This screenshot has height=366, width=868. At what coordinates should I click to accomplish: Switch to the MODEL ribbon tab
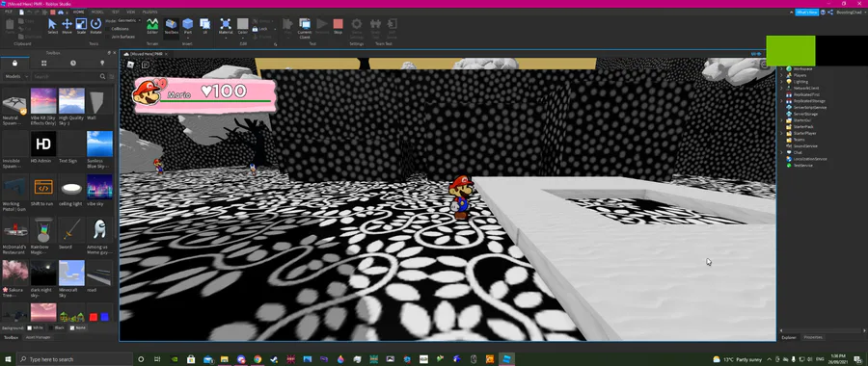pos(97,12)
